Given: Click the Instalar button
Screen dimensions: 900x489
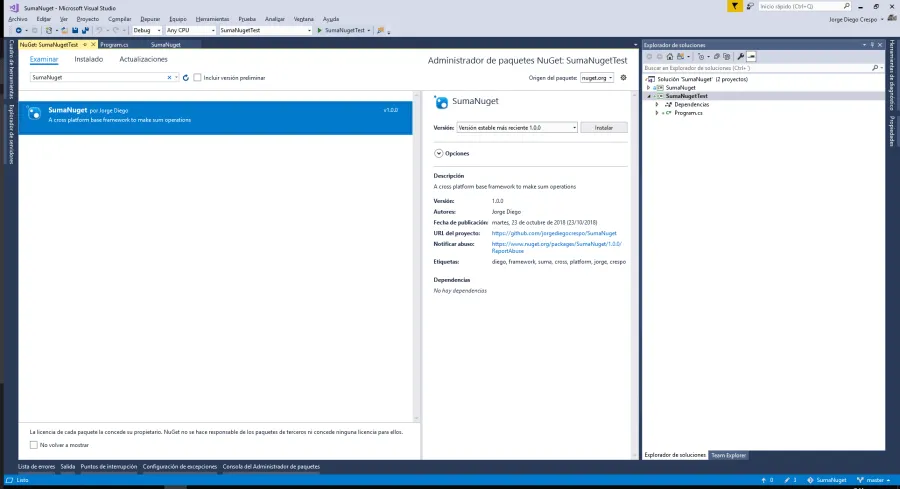Looking at the screenshot, I should [x=603, y=127].
